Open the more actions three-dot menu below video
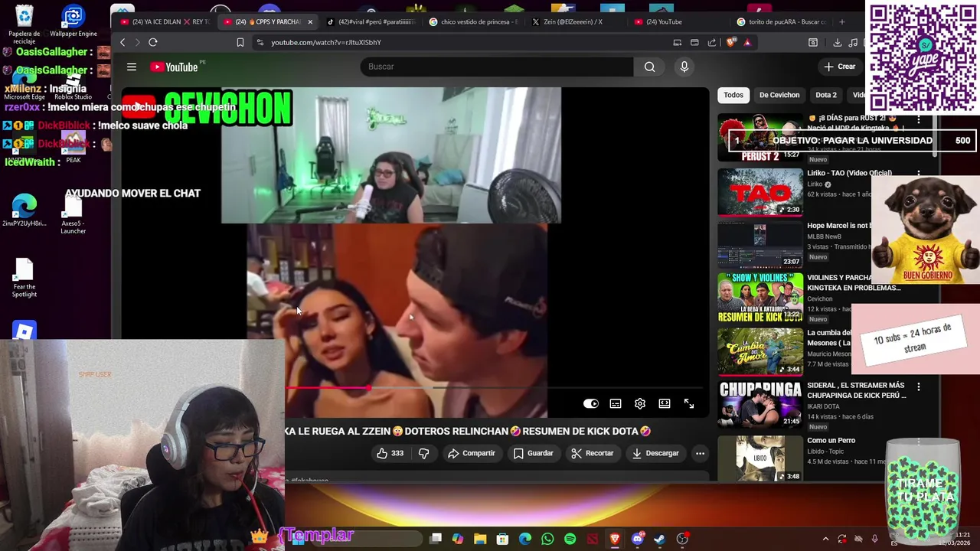 pyautogui.click(x=700, y=454)
